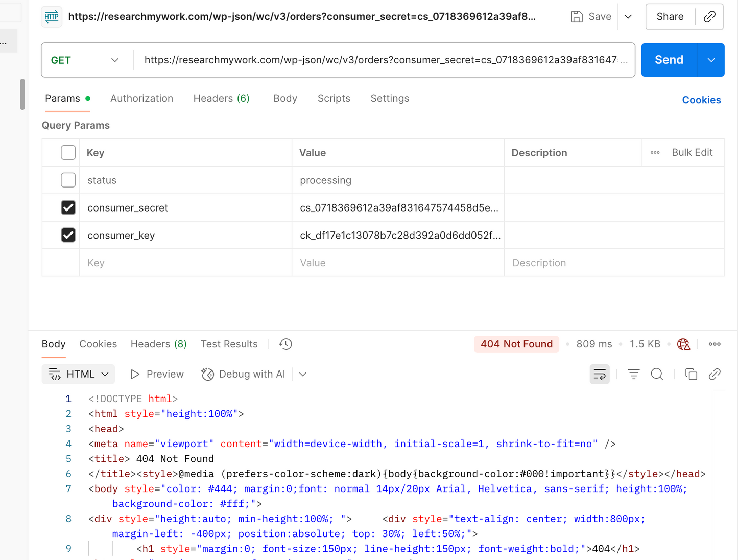This screenshot has height=560, width=738.
Task: Open the request Headers (6) tab
Action: coord(221,98)
